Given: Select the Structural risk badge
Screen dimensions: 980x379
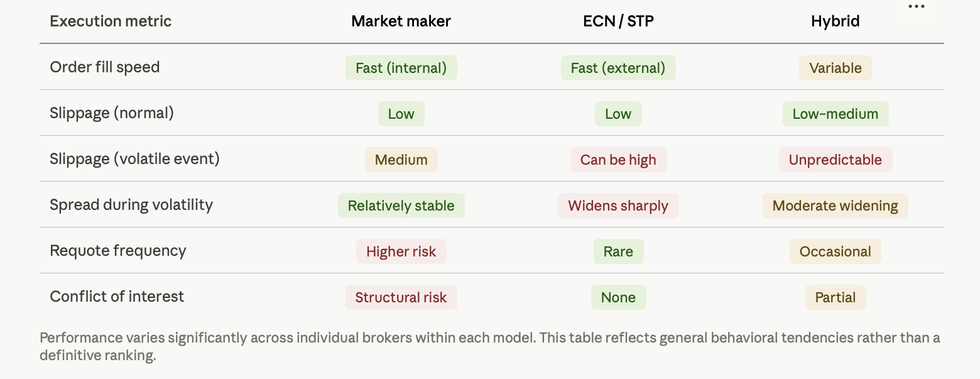Looking at the screenshot, I should tap(401, 297).
